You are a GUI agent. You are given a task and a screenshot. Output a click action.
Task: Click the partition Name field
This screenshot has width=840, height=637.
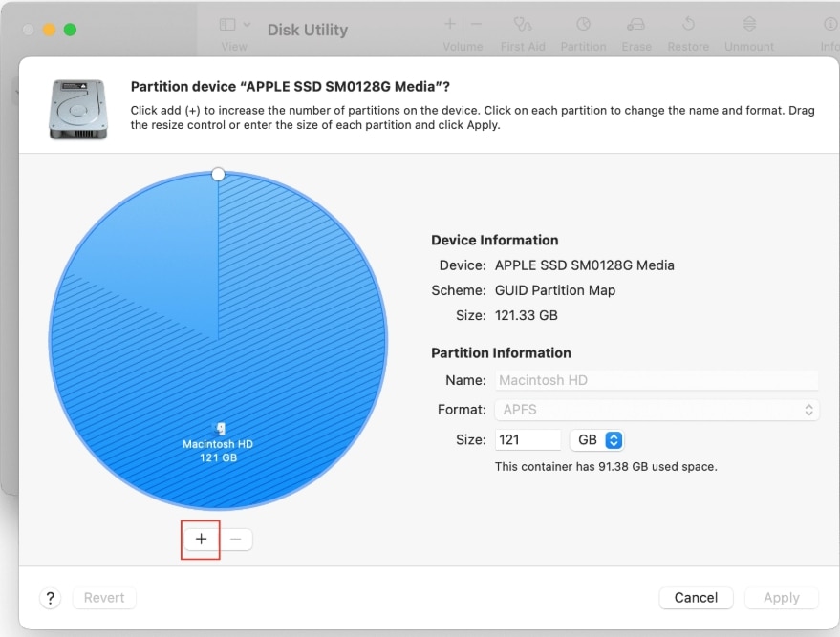pos(657,380)
